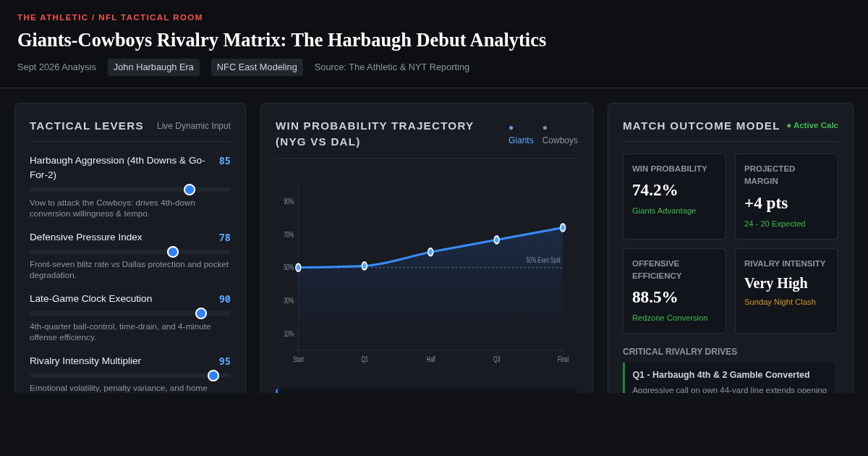
Task: Adjust the Harbaugh Aggression slider handle
Action: point(190,190)
